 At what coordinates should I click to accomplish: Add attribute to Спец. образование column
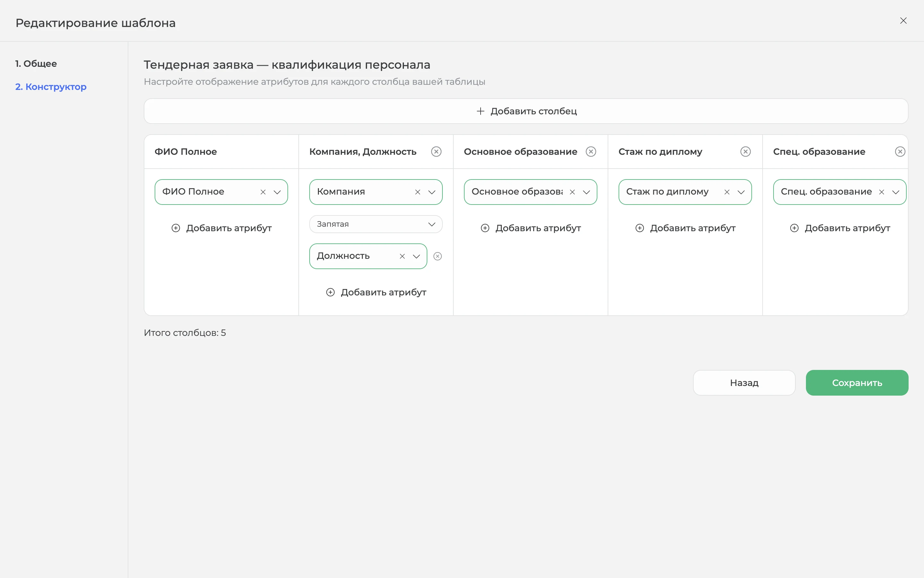[840, 228]
